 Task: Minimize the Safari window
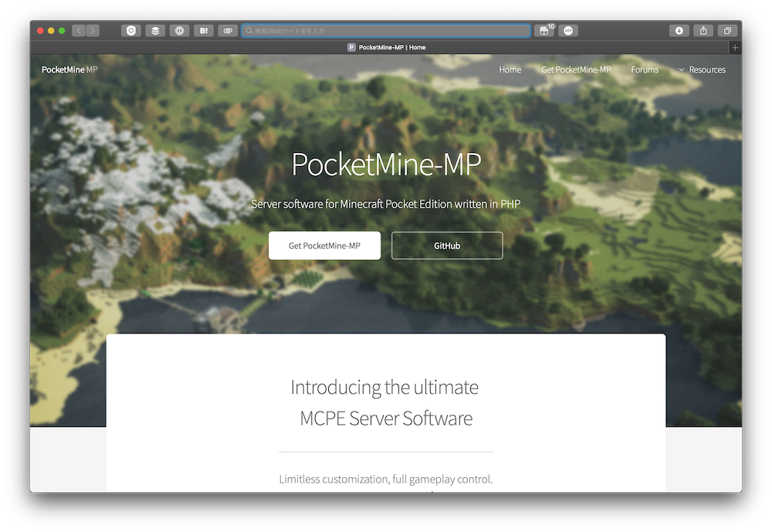tap(51, 31)
